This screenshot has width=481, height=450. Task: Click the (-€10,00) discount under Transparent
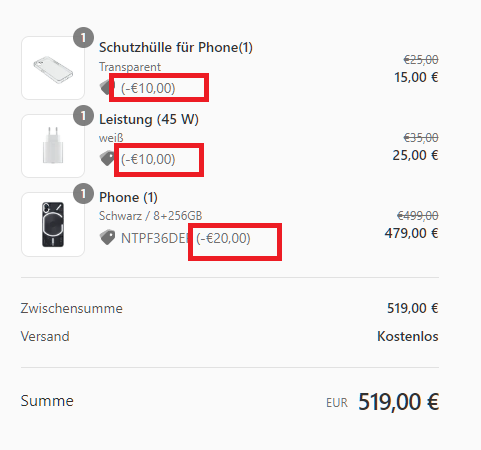point(148,88)
